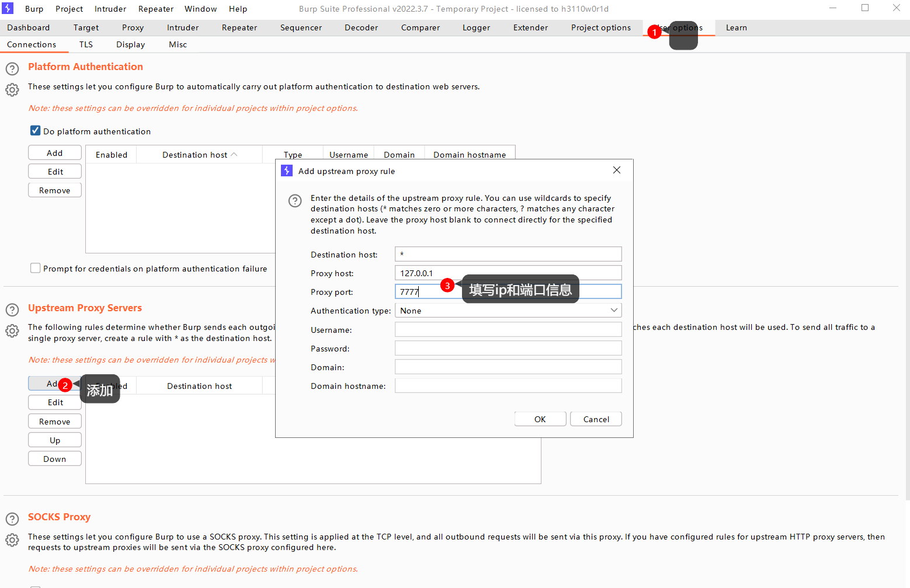The width and height of the screenshot is (910, 588).
Task: Click the Domain hostname input field
Action: tap(508, 385)
